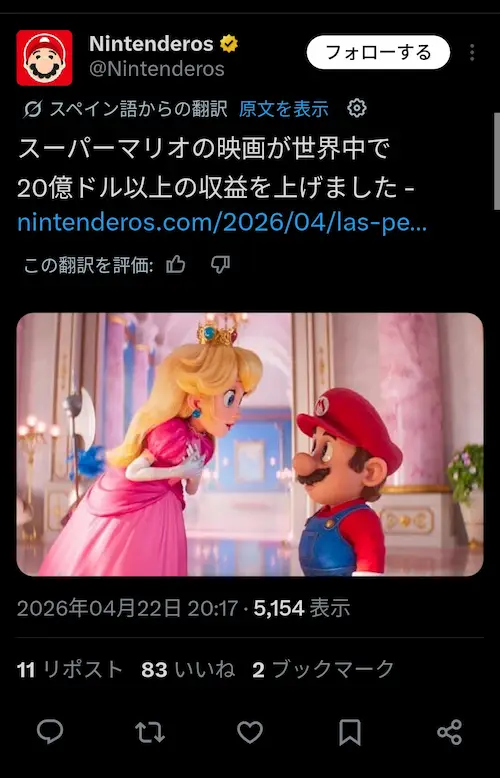
Task: Open the Peach and Mario image
Action: [x=250, y=444]
